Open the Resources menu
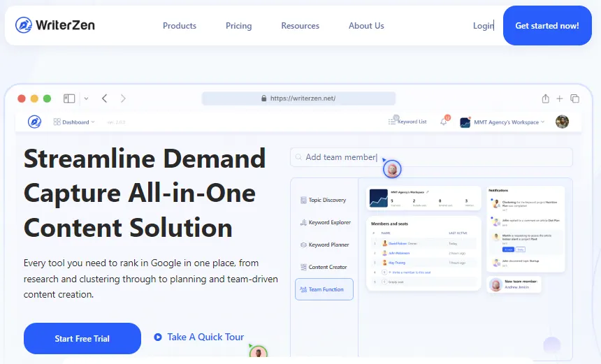The image size is (601, 364). tap(300, 26)
